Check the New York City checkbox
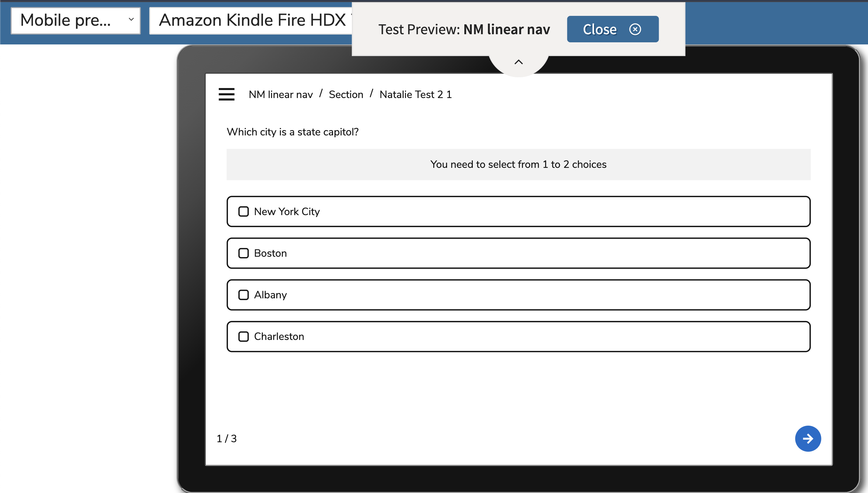 tap(243, 212)
